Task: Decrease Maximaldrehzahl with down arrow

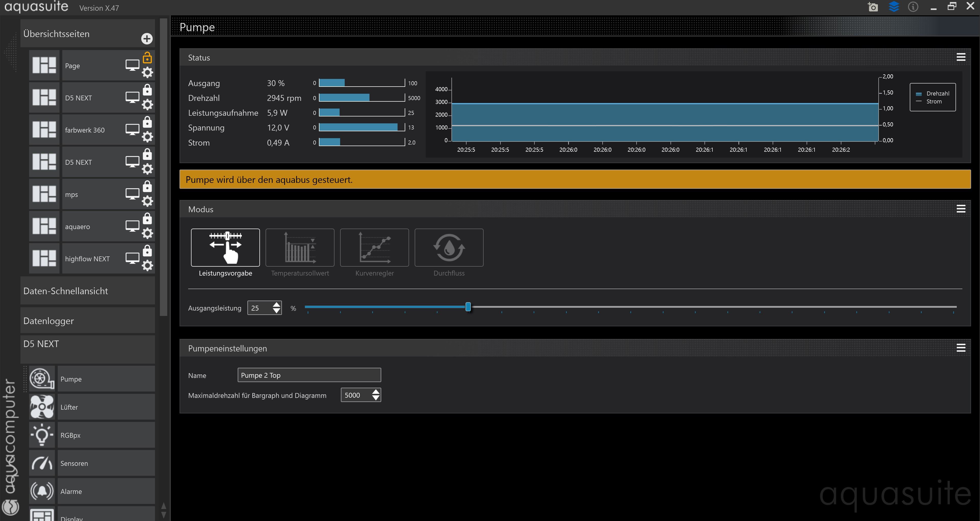Action: click(376, 398)
